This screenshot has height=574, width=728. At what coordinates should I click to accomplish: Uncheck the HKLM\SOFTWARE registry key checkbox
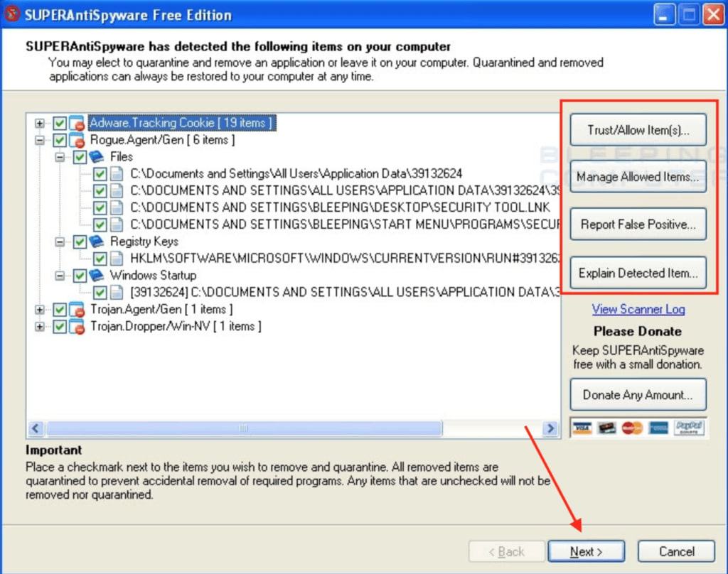coord(100,259)
